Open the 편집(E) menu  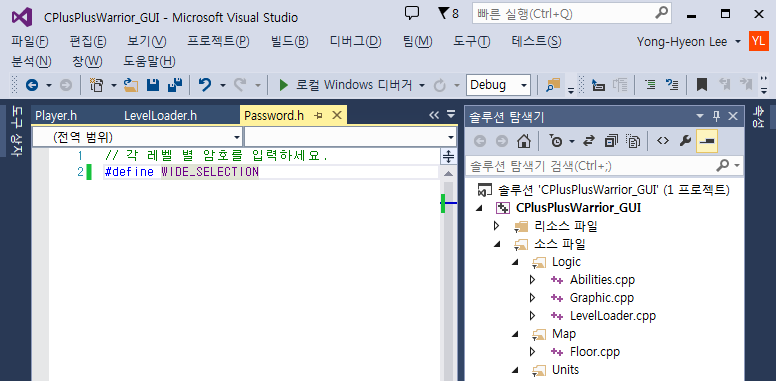(88, 42)
